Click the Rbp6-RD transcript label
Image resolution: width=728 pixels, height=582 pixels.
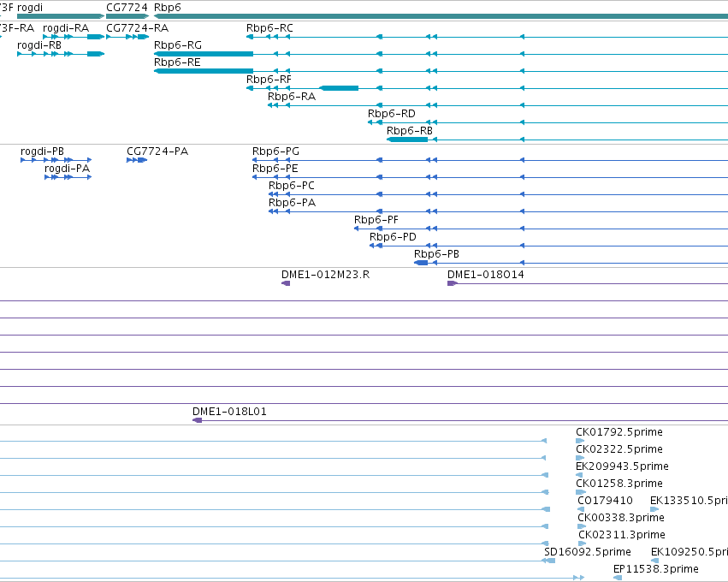pyautogui.click(x=392, y=114)
